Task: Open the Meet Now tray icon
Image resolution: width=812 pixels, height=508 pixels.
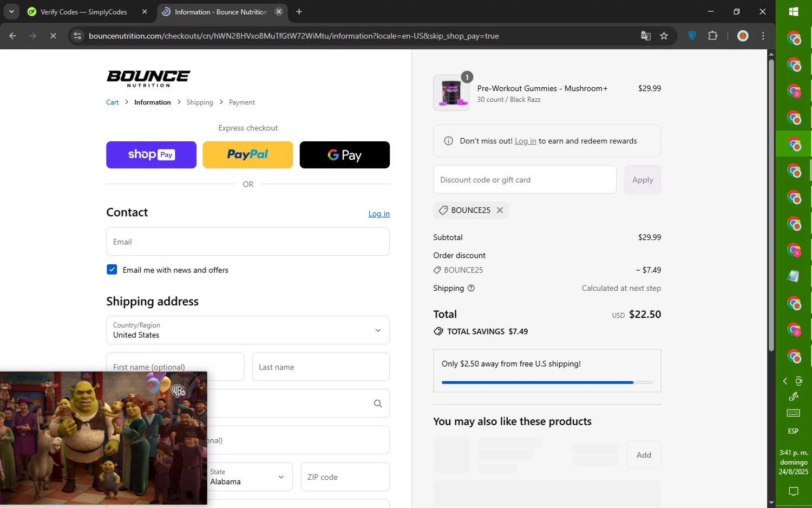Action: pos(799,381)
